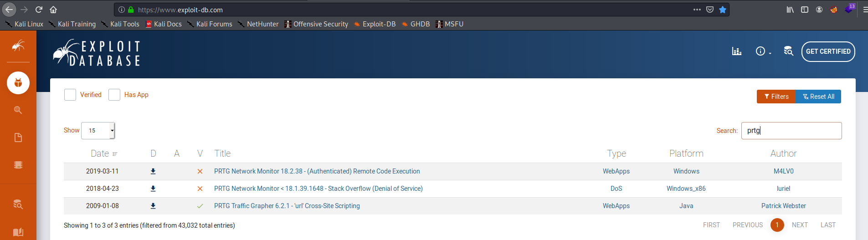Download the PRTG Traffic Grapher exploit
Image resolution: width=868 pixels, height=240 pixels.
tap(153, 206)
